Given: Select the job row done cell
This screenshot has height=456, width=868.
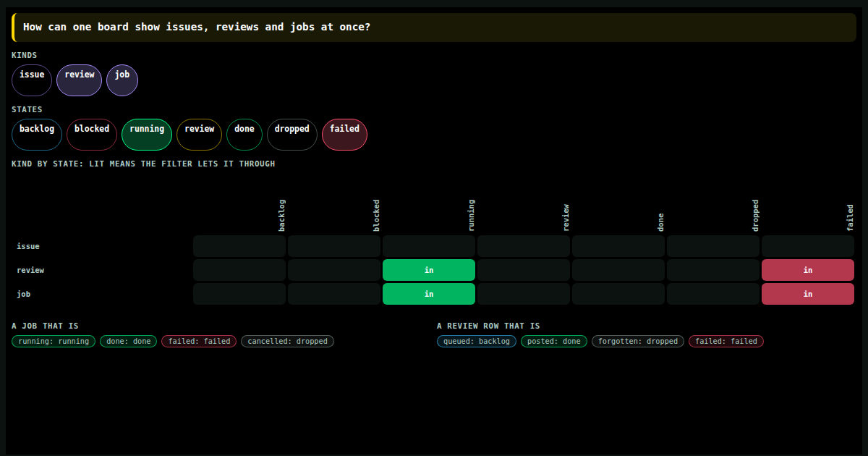Looking at the screenshot, I should click(x=618, y=294).
